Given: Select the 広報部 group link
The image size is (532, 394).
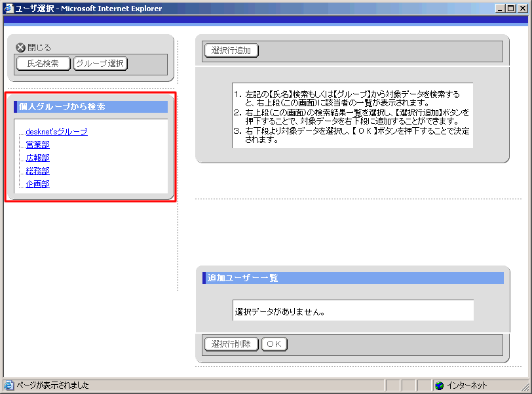Looking at the screenshot, I should [37, 158].
